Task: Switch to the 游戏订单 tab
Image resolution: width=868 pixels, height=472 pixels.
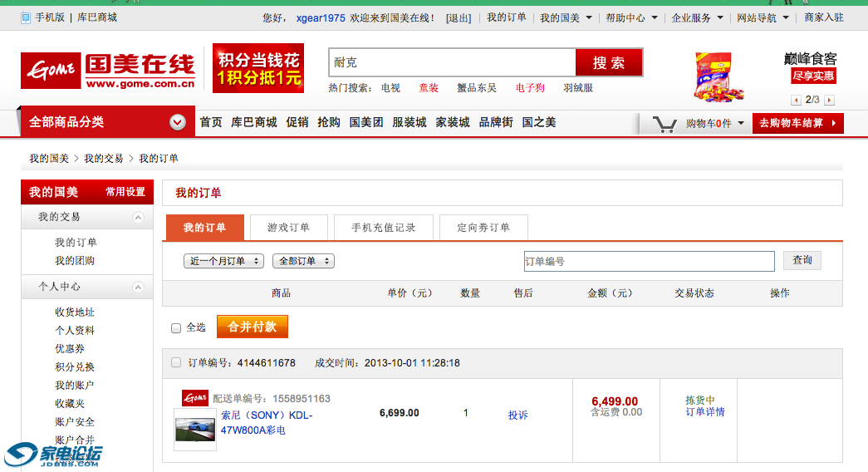Action: pyautogui.click(x=288, y=228)
